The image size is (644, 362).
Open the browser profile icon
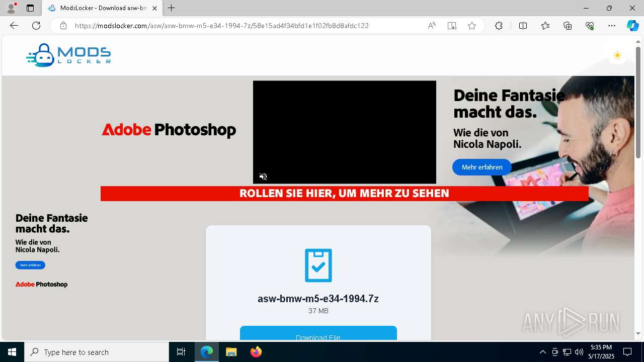pos(11,8)
